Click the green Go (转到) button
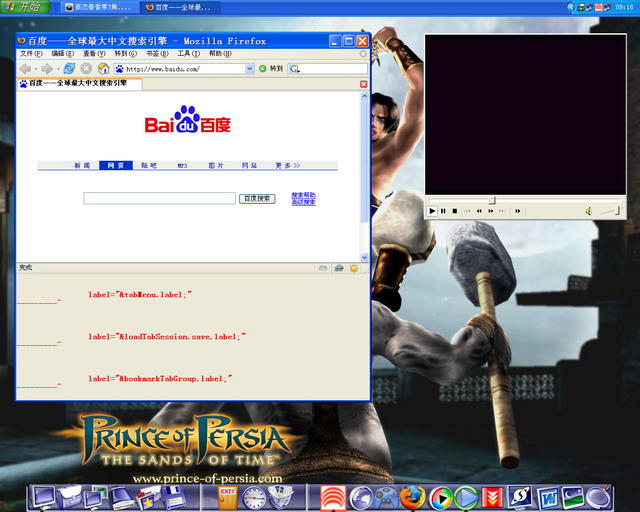640x512 pixels. pos(271,69)
